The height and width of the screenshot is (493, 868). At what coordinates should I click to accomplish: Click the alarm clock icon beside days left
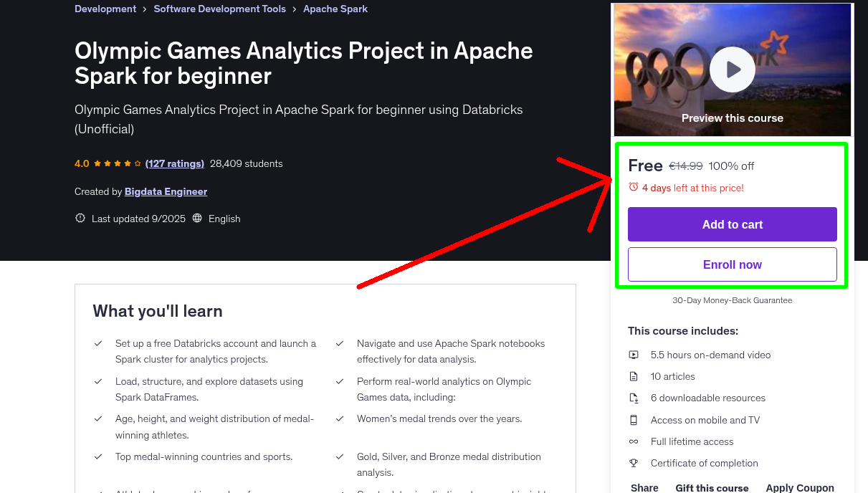click(x=633, y=187)
